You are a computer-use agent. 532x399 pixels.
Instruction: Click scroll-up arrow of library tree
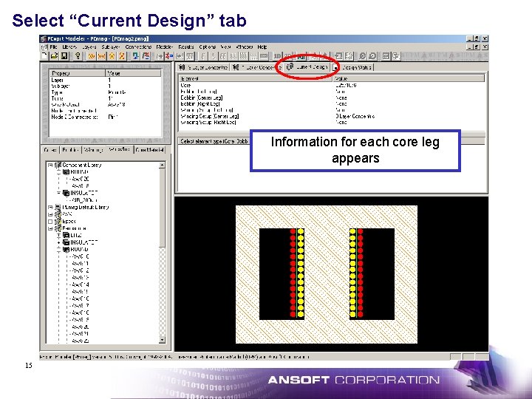[162, 165]
